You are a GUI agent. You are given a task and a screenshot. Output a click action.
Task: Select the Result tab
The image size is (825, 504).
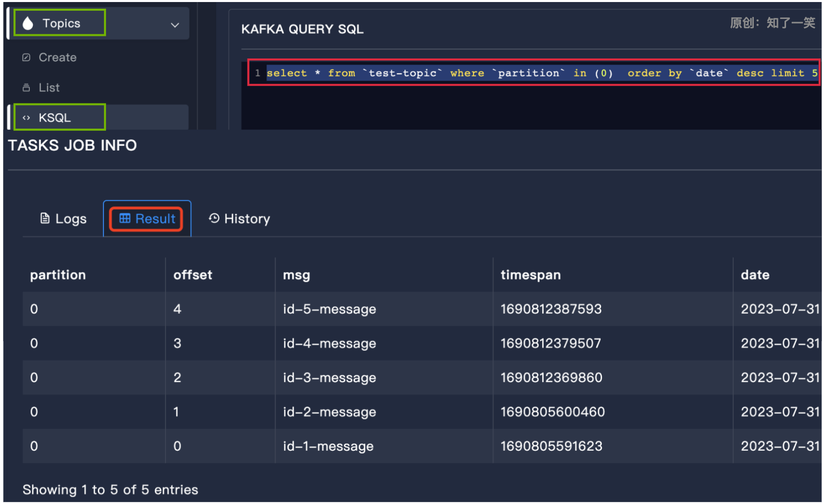pyautogui.click(x=154, y=218)
